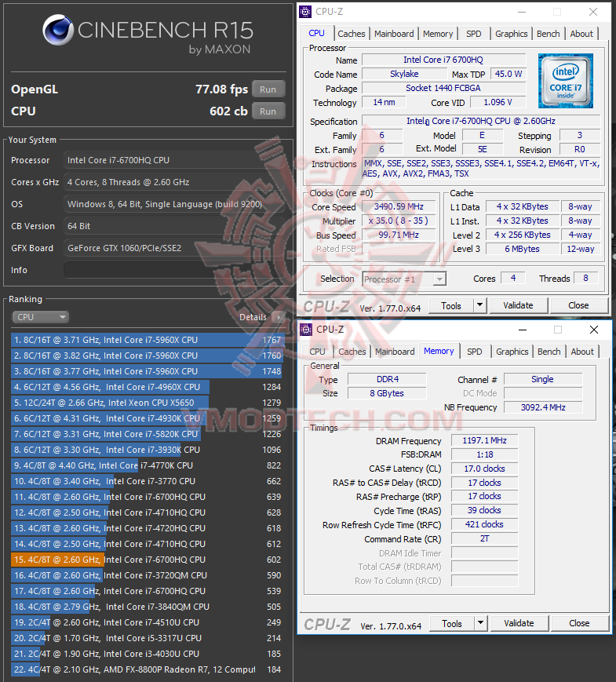The width and height of the screenshot is (616, 682).
Task: Close the Memory CPU-Z window with X
Action: (594, 330)
